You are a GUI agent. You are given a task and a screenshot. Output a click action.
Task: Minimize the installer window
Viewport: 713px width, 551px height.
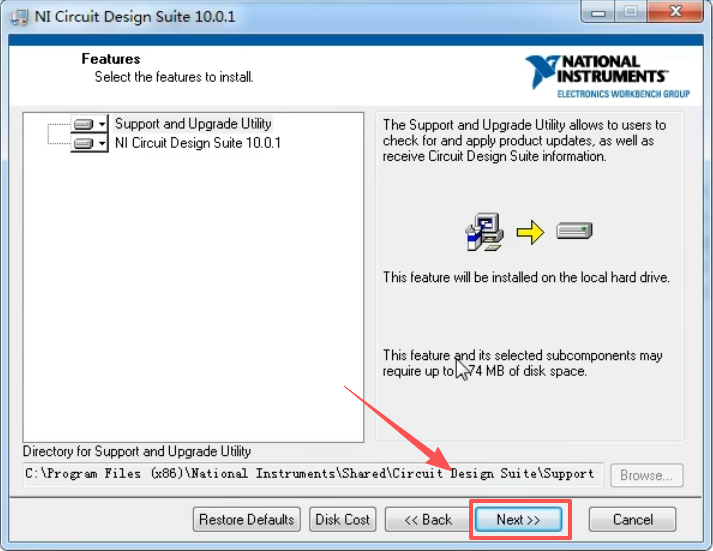[598, 12]
